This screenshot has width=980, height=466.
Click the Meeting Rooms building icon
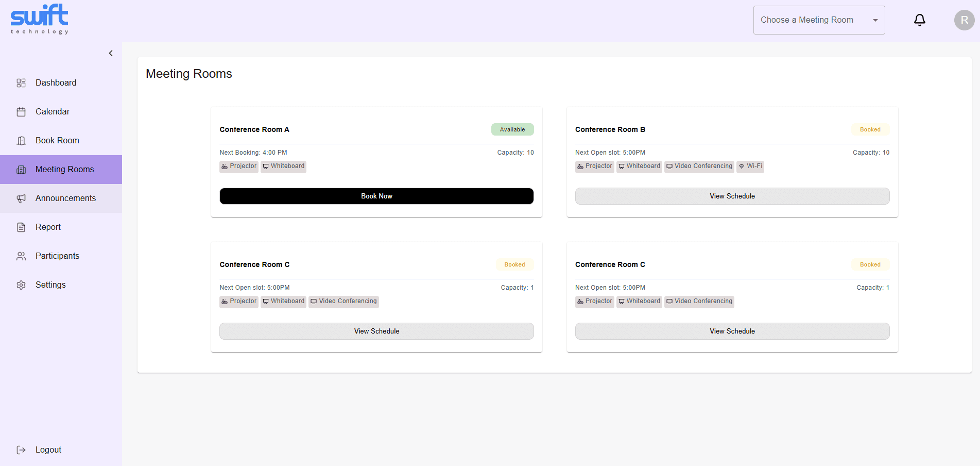(x=21, y=170)
